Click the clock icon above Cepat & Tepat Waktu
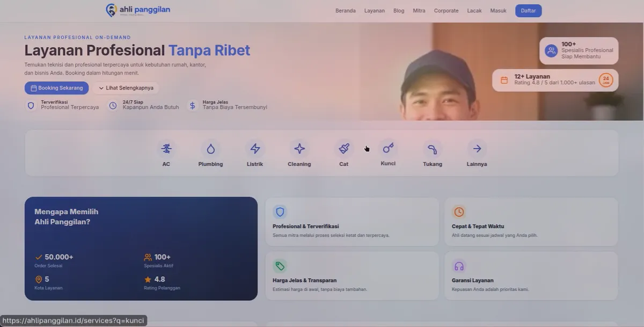Image resolution: width=644 pixels, height=327 pixels. point(459,212)
